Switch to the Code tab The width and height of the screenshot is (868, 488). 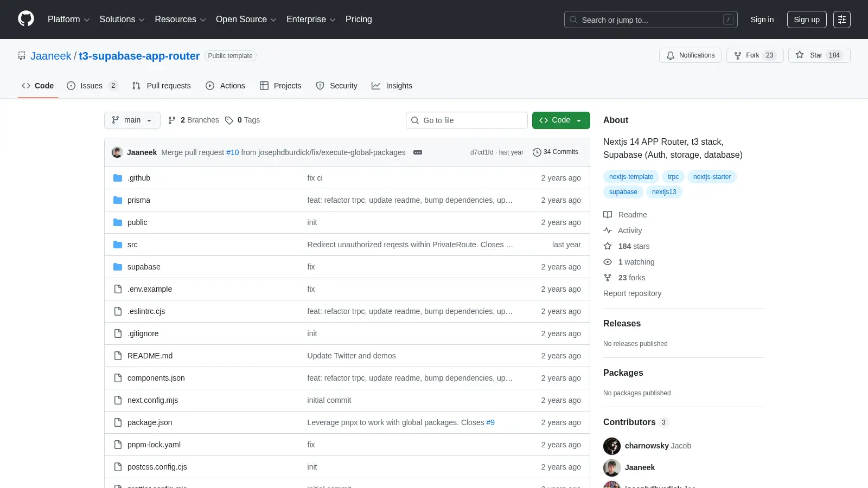(x=38, y=86)
